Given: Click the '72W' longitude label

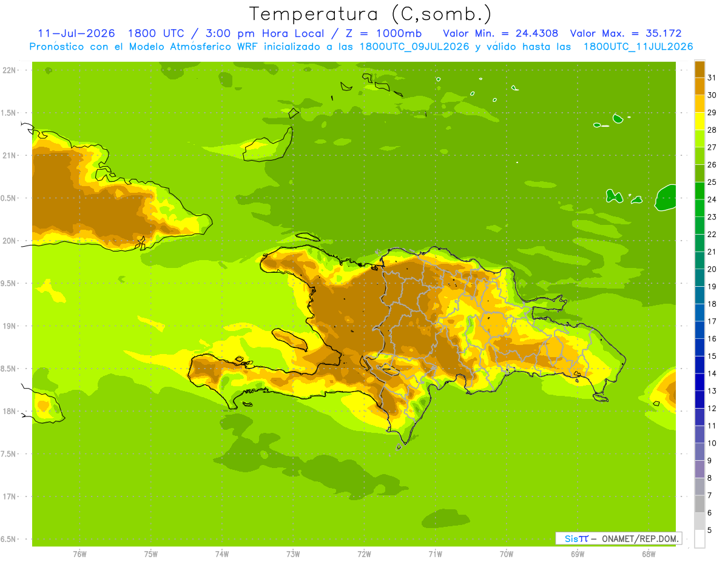Looking at the screenshot, I should pyautogui.click(x=364, y=554).
